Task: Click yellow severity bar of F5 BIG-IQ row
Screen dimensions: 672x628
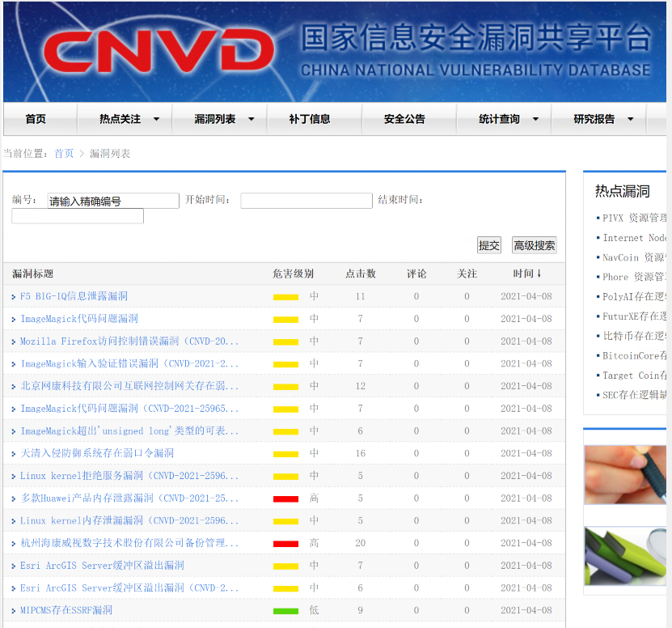Action: point(285,297)
